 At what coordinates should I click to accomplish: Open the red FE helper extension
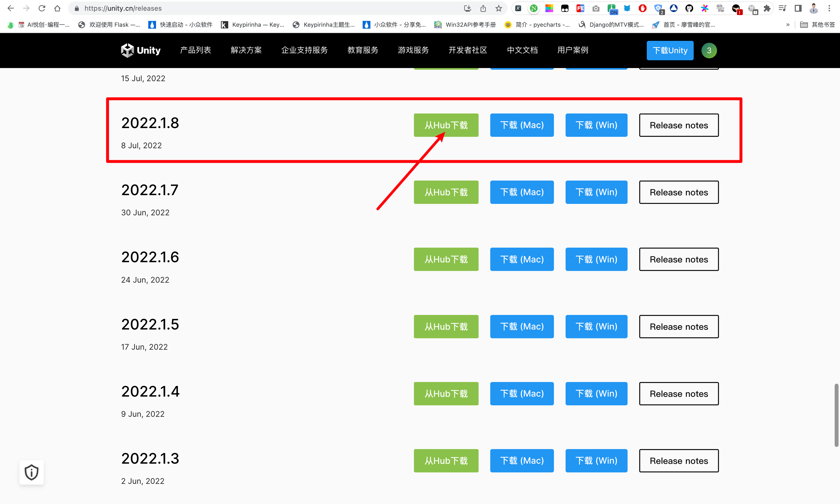click(x=580, y=9)
